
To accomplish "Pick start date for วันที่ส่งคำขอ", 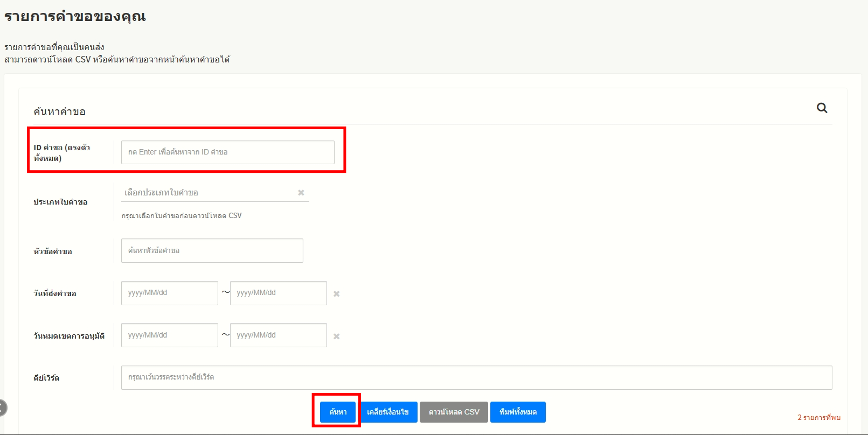I will click(x=169, y=293).
